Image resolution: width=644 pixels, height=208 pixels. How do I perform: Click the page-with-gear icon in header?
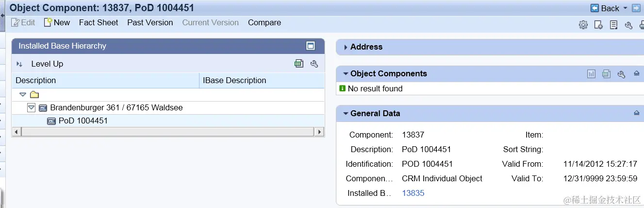pyautogui.click(x=598, y=25)
